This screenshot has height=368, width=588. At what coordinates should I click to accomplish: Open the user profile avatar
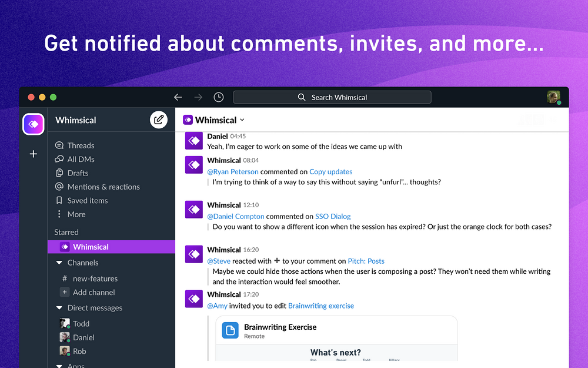click(x=553, y=97)
